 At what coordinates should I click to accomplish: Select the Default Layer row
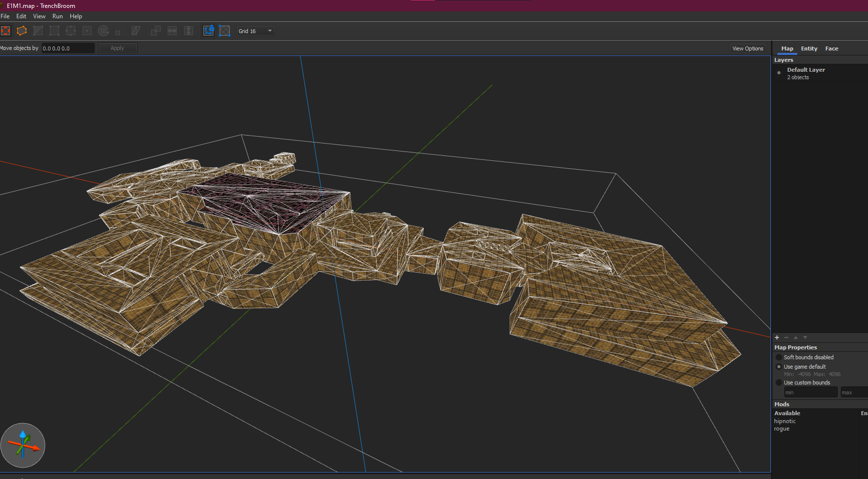(x=820, y=73)
